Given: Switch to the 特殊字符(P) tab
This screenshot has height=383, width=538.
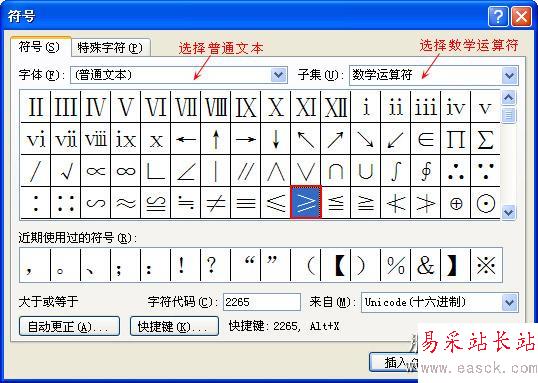Looking at the screenshot, I should tap(110, 47).
